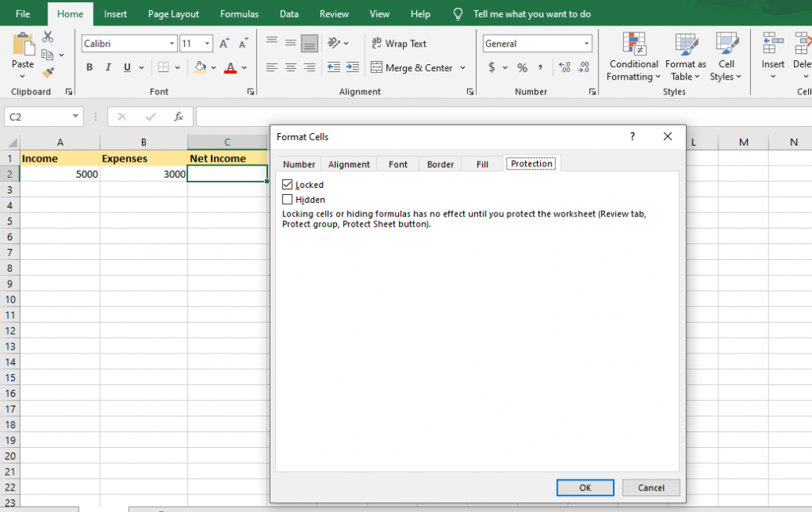812x512 pixels.
Task: Open the Review ribbon tab
Action: 334,14
